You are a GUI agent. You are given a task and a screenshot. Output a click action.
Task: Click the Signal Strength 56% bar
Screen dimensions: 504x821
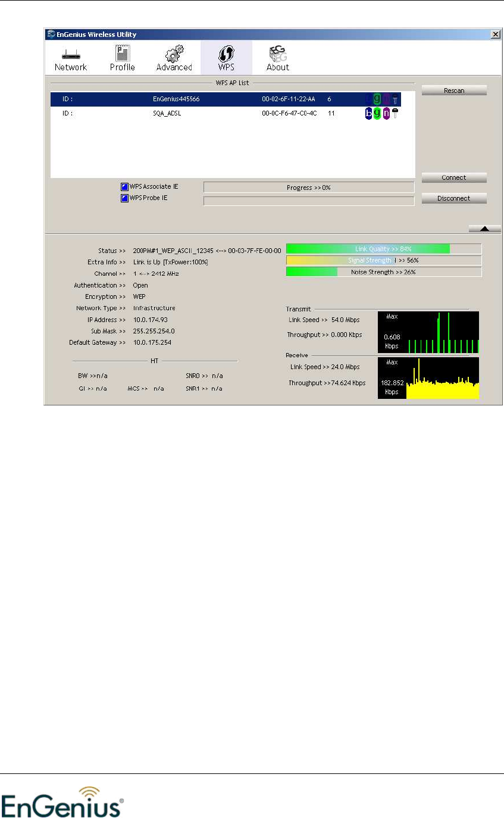point(384,260)
